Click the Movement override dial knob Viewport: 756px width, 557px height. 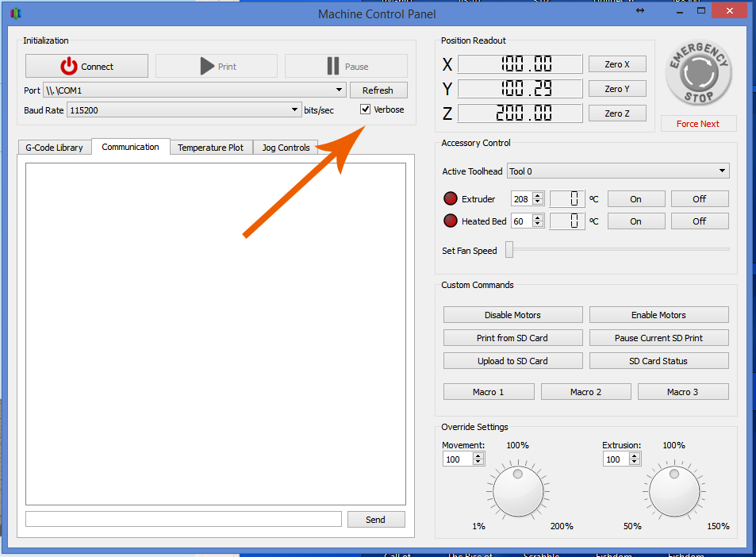click(x=518, y=491)
